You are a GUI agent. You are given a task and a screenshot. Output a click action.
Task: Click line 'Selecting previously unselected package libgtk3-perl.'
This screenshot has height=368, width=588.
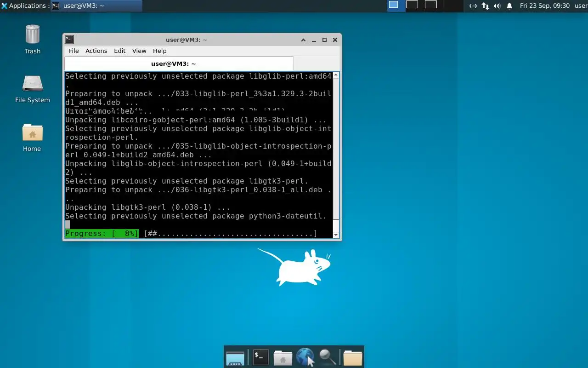[187, 181]
